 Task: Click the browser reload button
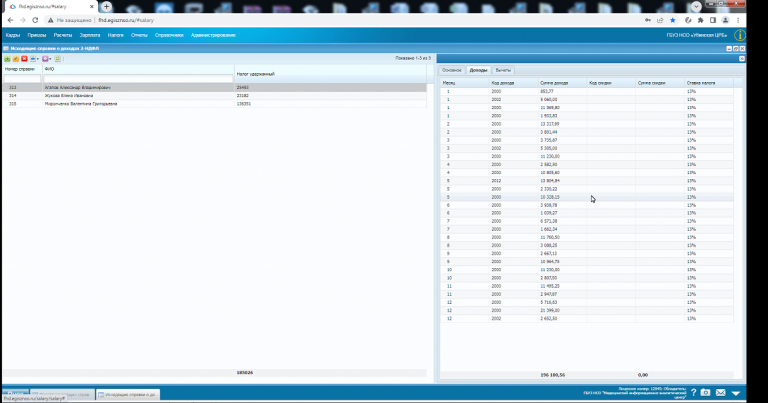35,20
